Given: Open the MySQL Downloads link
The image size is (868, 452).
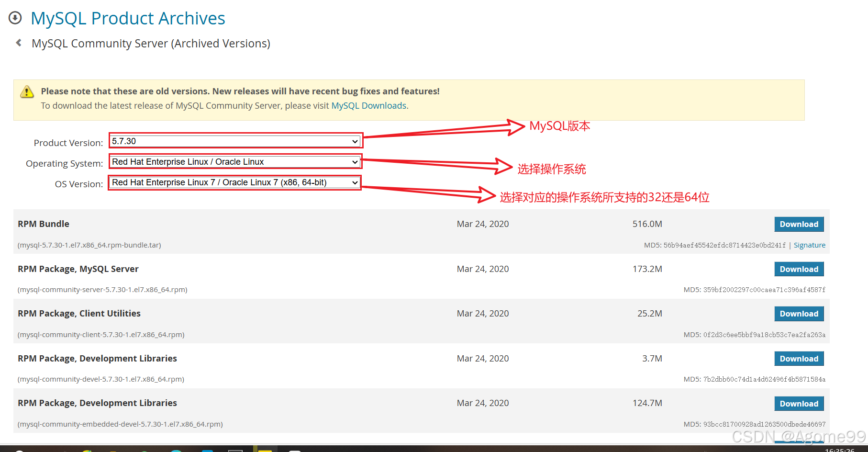Looking at the screenshot, I should (x=368, y=105).
